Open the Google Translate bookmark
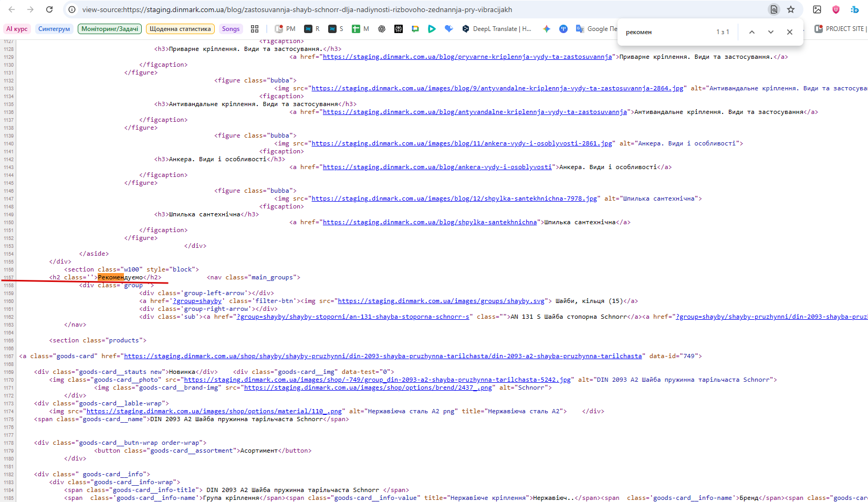 597,29
